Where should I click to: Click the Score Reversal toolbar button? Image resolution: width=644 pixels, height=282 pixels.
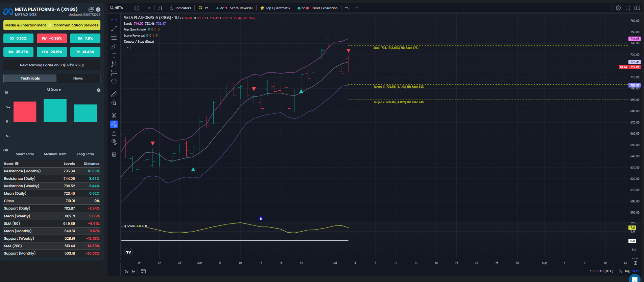point(234,8)
